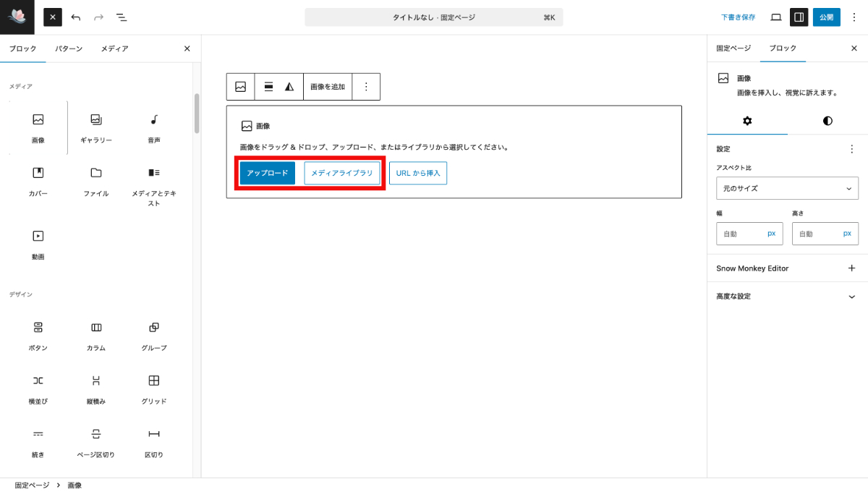Add a Columns block

point(96,335)
